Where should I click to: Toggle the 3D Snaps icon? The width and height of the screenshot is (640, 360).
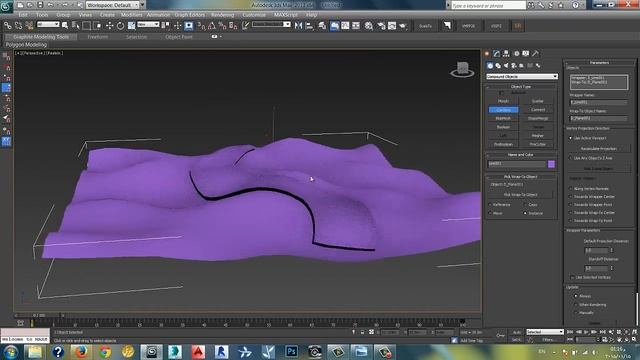202,26
